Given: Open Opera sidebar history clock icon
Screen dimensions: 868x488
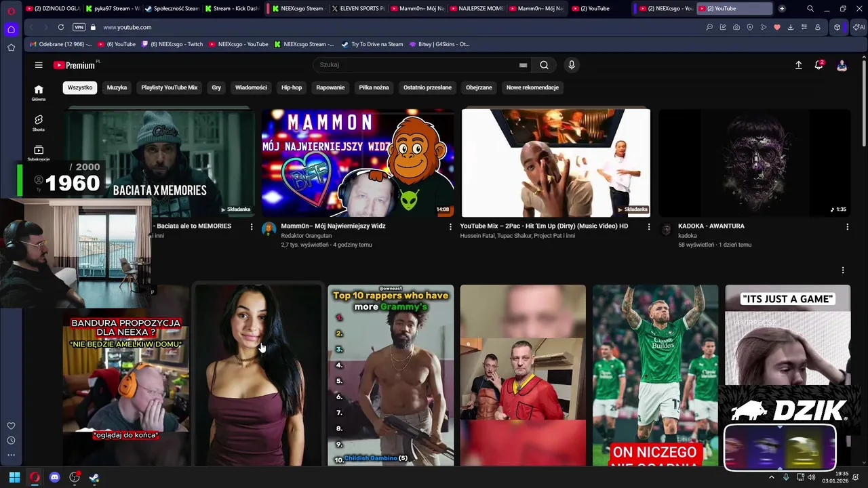Looking at the screenshot, I should pyautogui.click(x=11, y=441).
